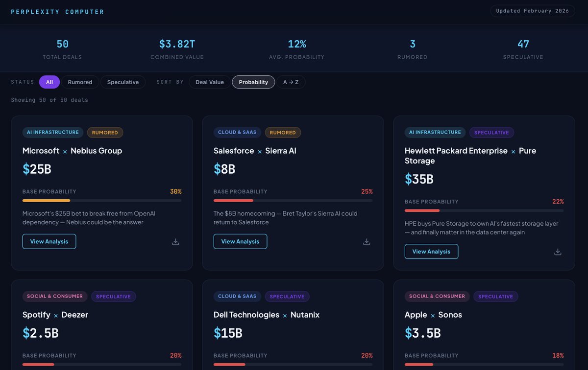Click the $35B deal value
This screenshot has height=370, width=588.
point(419,179)
